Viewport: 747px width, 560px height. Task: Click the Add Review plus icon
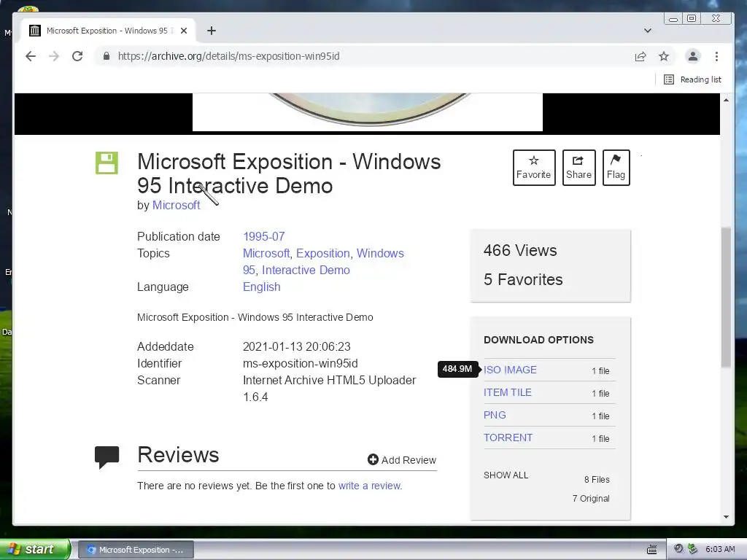point(373,459)
